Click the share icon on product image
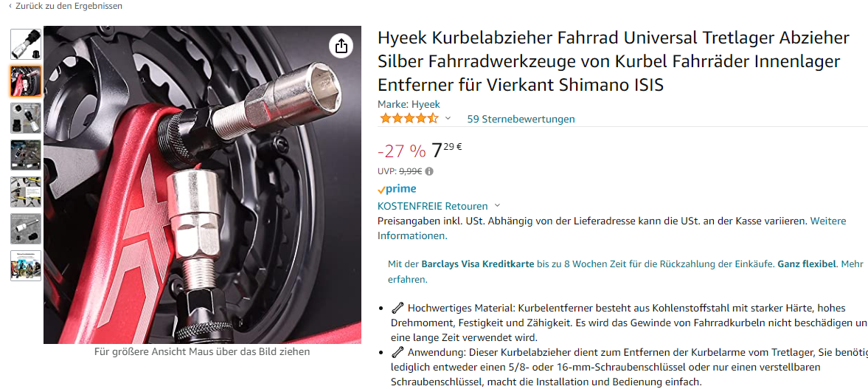Image resolution: width=868 pixels, height=389 pixels. point(341,46)
